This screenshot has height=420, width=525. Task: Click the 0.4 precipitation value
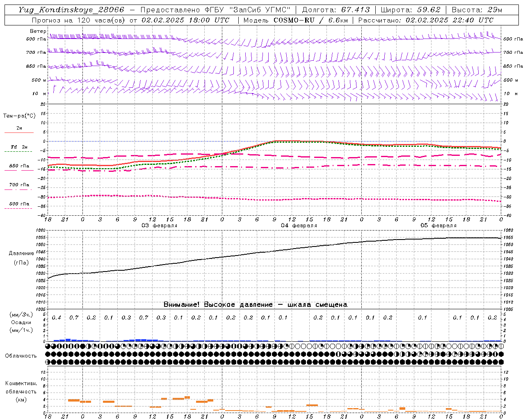(x=57, y=318)
